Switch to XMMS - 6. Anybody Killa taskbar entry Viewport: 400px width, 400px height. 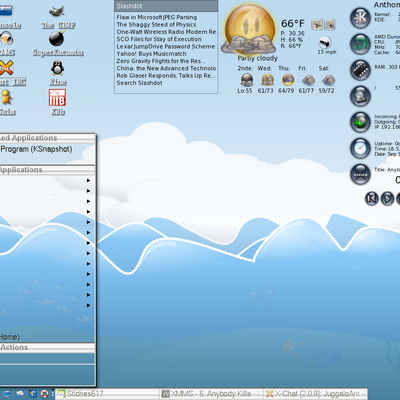[x=211, y=394]
